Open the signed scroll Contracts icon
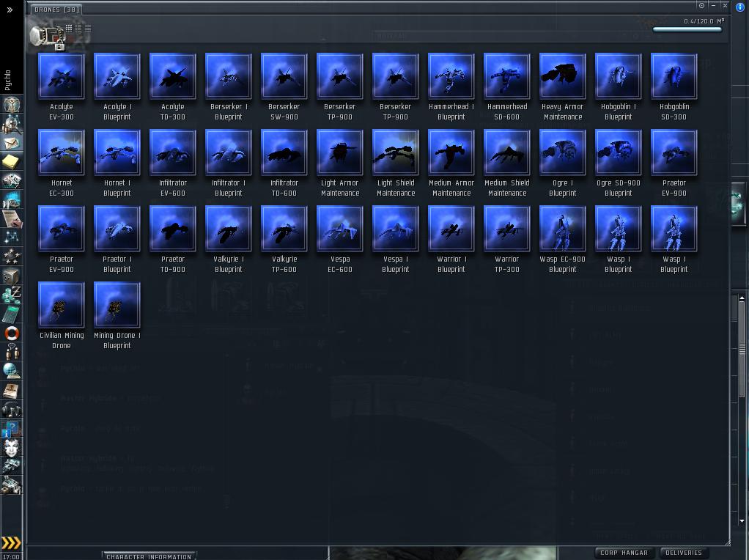The image size is (749, 560). pos(12,219)
